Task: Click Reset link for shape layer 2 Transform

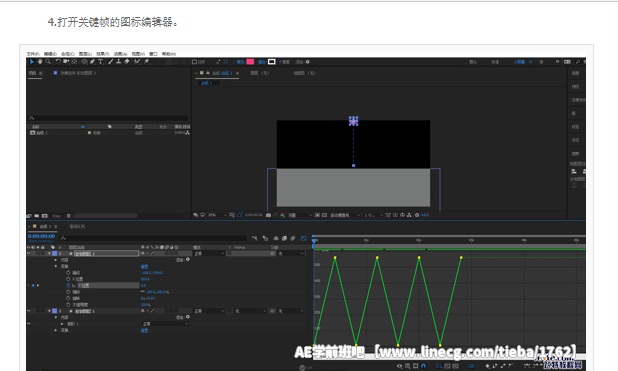Action: 144,267
